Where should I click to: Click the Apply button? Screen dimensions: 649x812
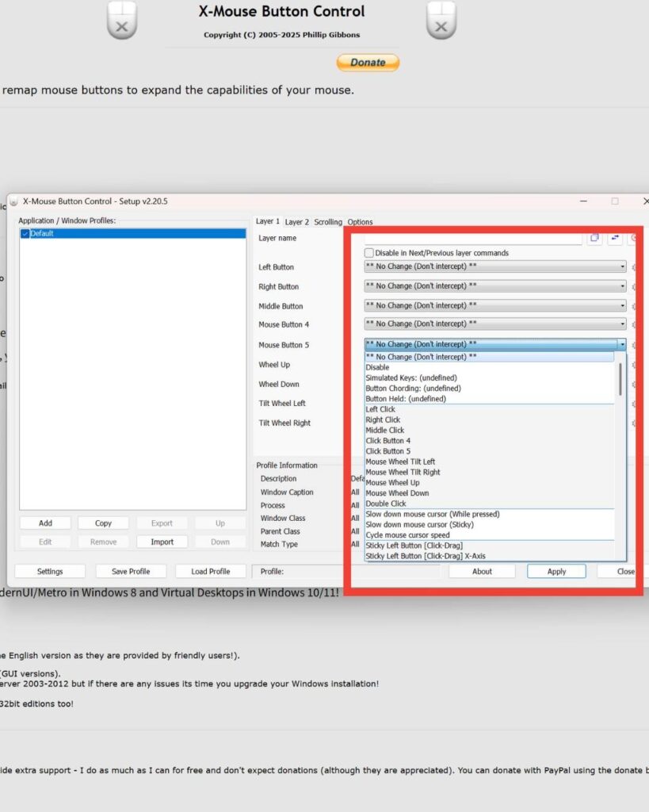(x=557, y=571)
